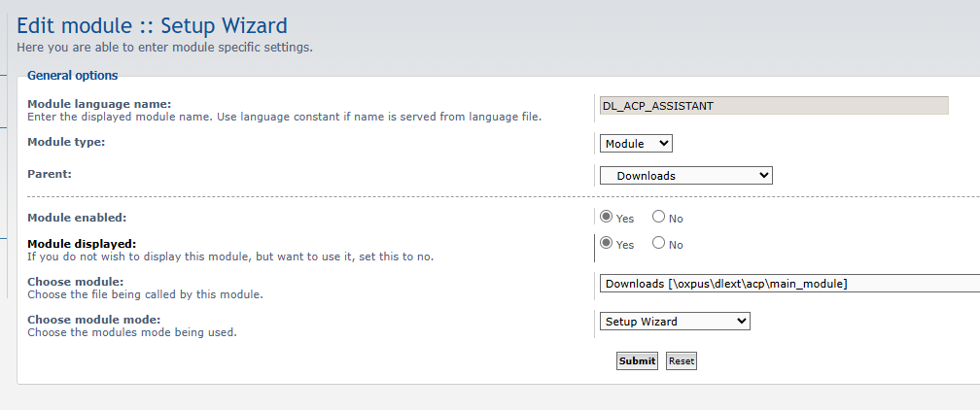The image size is (980, 410).
Task: Click the 'Module displayed:' label
Action: (x=82, y=244)
